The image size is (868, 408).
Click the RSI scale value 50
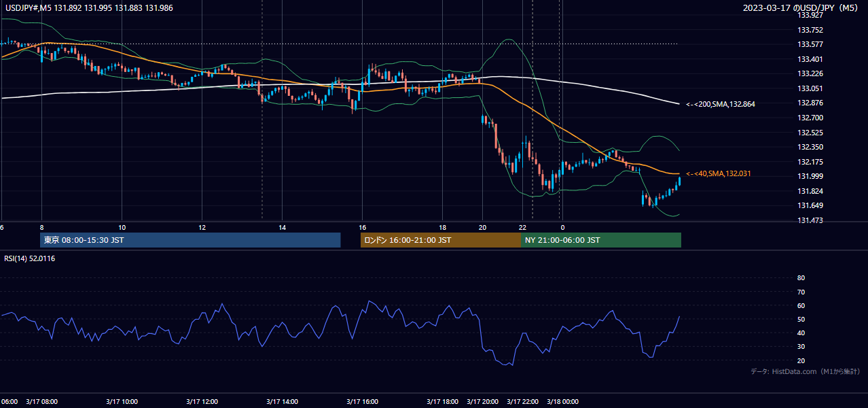tap(801, 319)
